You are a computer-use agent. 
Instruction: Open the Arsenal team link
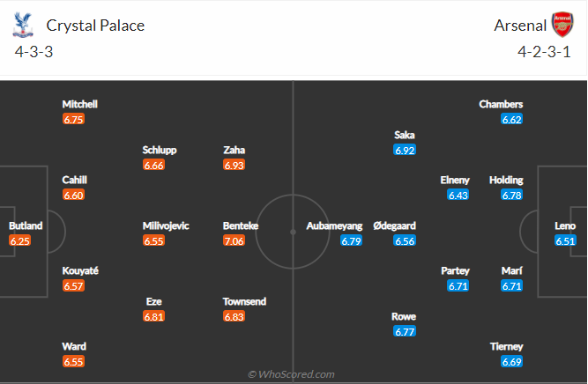pyautogui.click(x=518, y=26)
